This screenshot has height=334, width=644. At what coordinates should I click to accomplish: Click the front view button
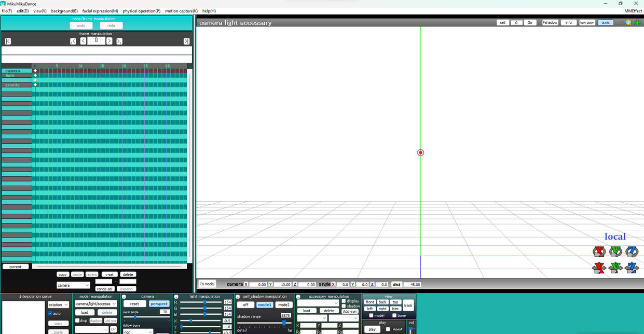(369, 302)
